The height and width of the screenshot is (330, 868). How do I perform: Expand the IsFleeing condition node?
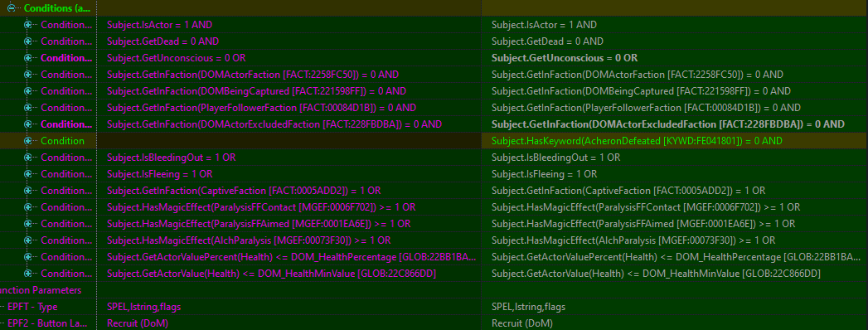point(27,174)
